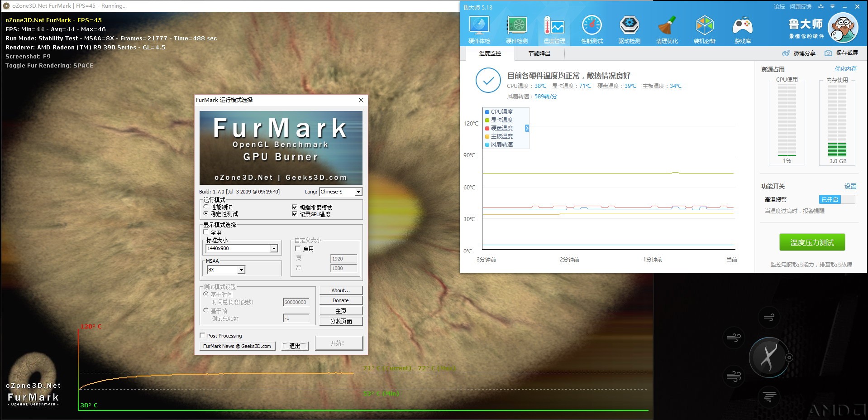Switch 高温报警 toggle 已开启
This screenshot has height=420, width=868.
(837, 199)
